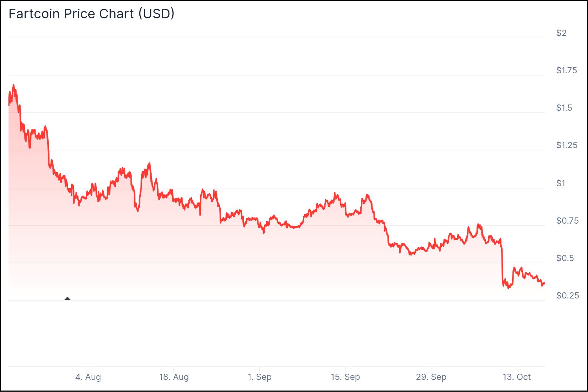Viewport: 588px width, 392px height.
Task: Select the $1.5 price axis label
Action: 564,108
